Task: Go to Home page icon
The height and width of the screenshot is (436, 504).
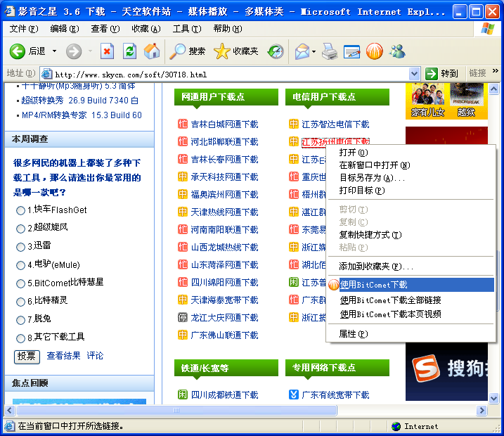Action: [151, 51]
